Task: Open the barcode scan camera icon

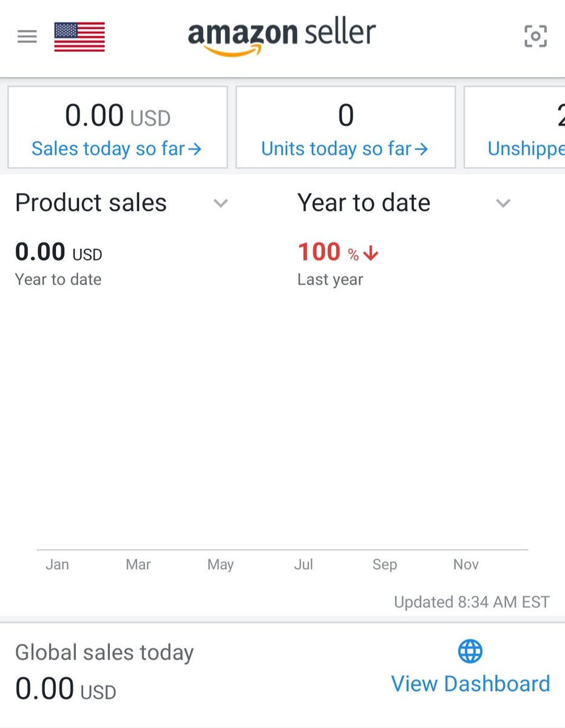Action: click(535, 36)
